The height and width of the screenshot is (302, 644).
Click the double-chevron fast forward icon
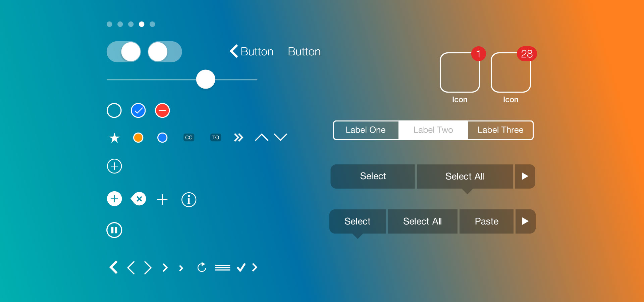coord(238,137)
